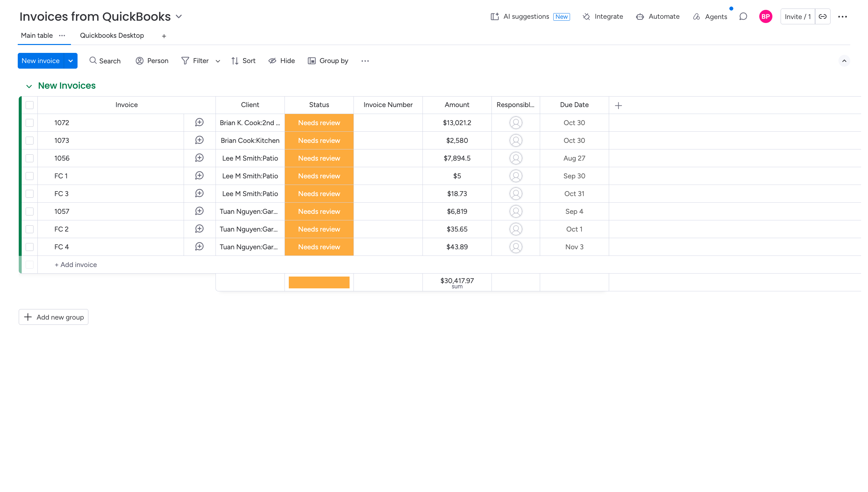This screenshot has height=492, width=868.
Task: Open the Agents icon
Action: point(696,16)
